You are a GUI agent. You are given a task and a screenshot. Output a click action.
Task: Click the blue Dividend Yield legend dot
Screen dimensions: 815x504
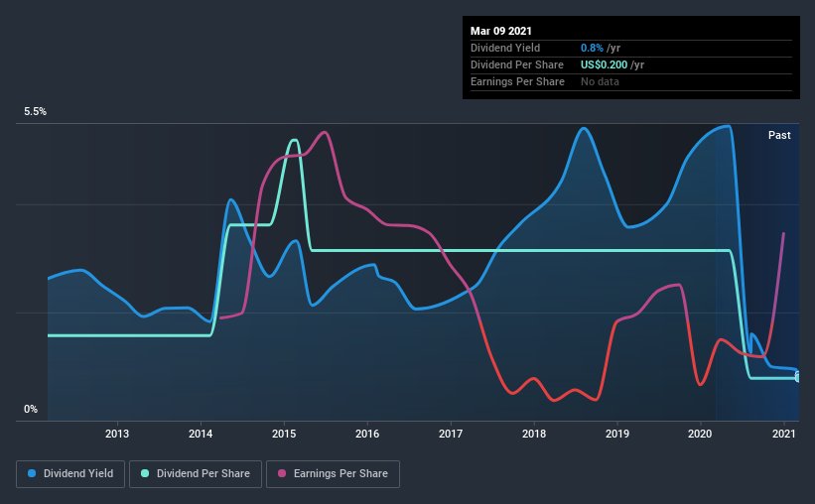coord(32,473)
